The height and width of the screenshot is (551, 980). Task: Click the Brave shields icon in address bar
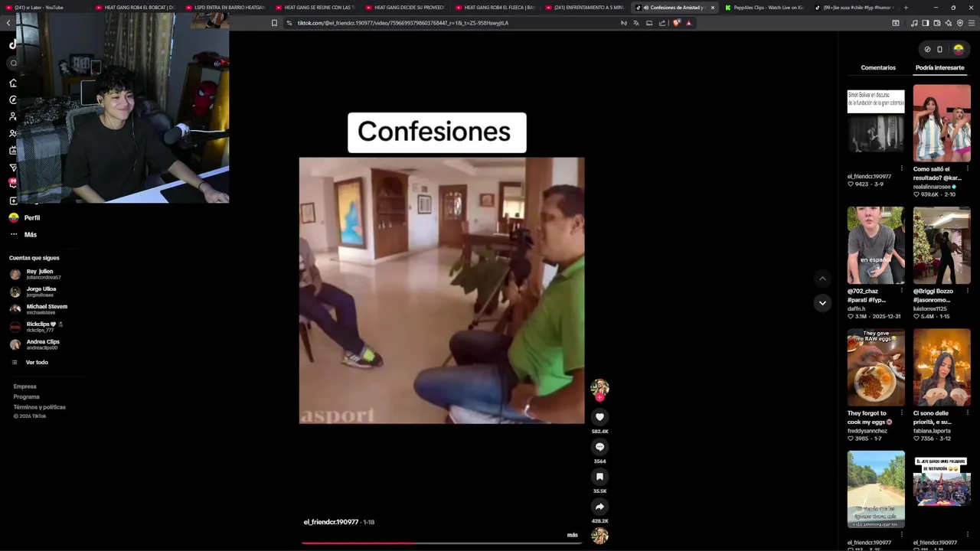click(676, 23)
